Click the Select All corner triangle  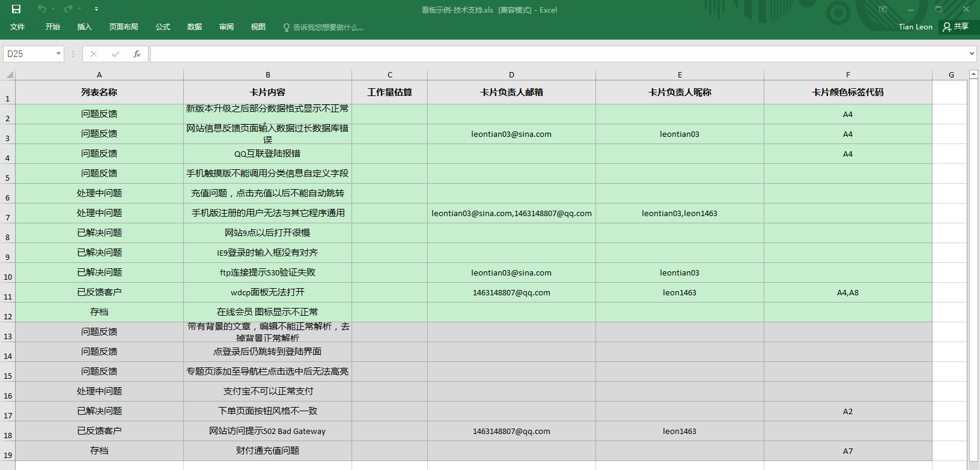[9, 75]
